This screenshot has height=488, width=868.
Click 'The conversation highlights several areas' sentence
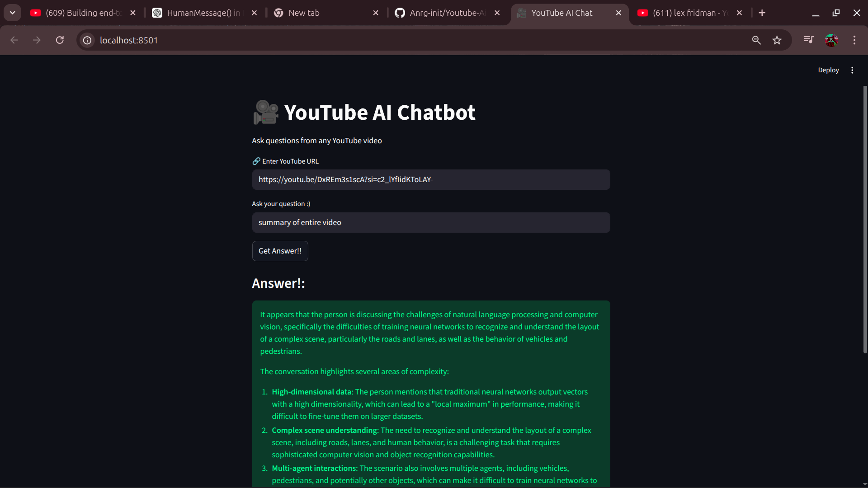354,371
